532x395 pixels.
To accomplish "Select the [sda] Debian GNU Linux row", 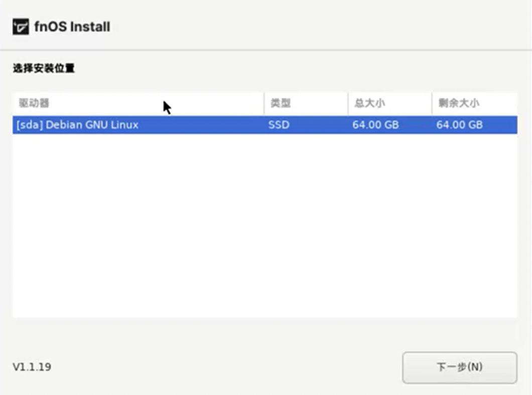I will [x=265, y=125].
